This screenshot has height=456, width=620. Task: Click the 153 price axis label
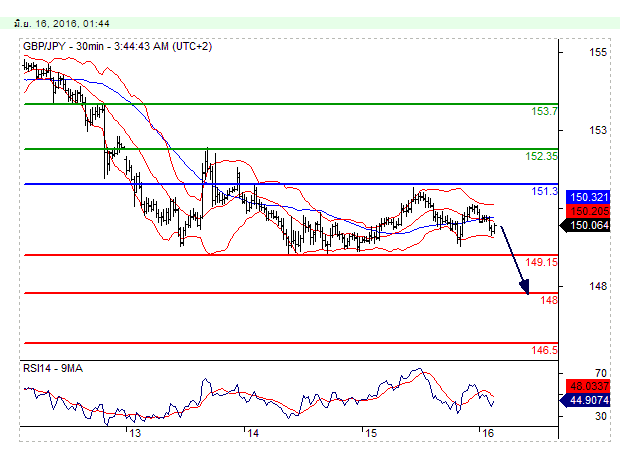(x=597, y=130)
